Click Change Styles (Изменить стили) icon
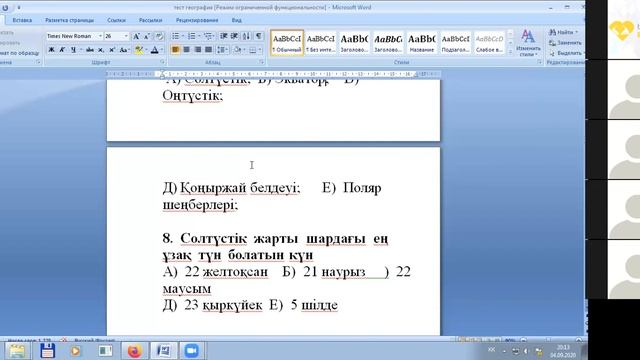The image size is (640, 360). [x=528, y=42]
